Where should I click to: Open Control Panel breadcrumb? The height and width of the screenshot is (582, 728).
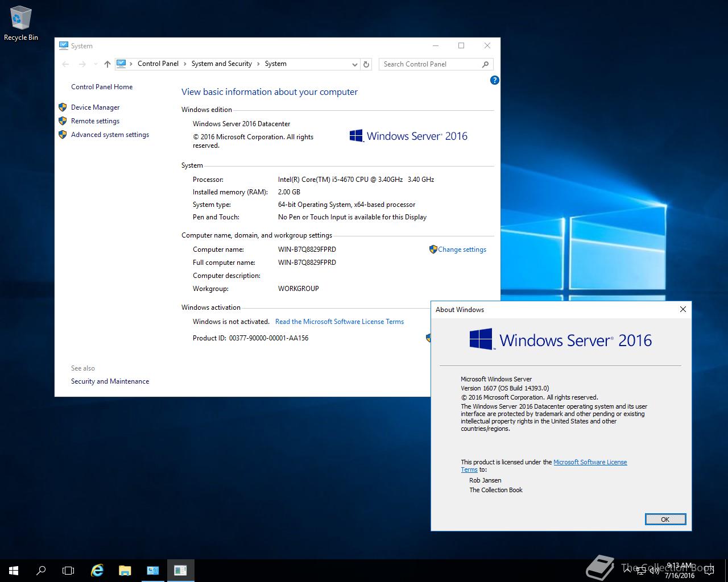click(x=158, y=64)
